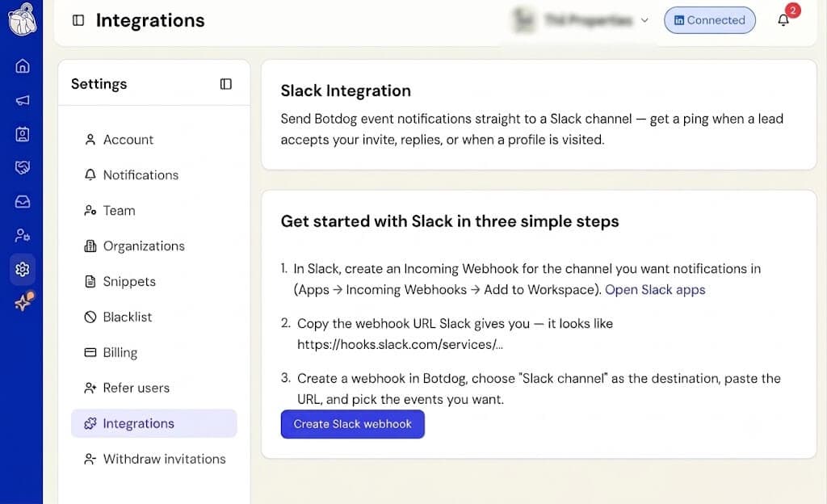827x504 pixels.
Task: Click the Create Slack webhook button
Action: click(352, 424)
